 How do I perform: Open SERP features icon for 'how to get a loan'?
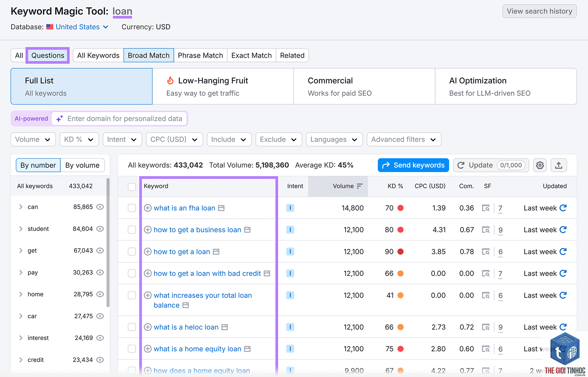(x=486, y=252)
